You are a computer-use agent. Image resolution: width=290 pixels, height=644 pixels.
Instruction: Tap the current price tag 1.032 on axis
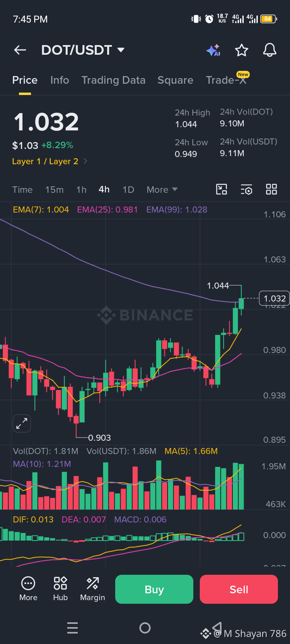274,299
